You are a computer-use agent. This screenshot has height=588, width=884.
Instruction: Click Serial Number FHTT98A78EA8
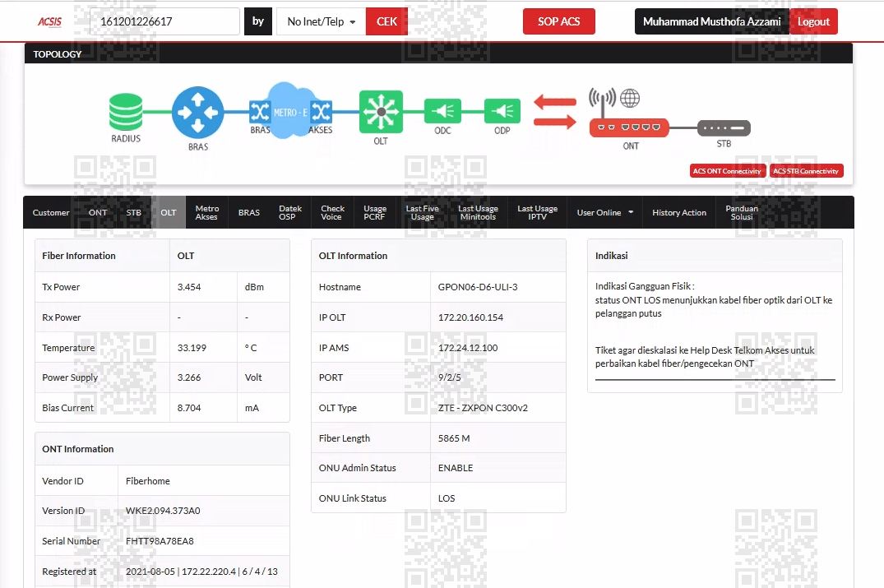coord(160,541)
